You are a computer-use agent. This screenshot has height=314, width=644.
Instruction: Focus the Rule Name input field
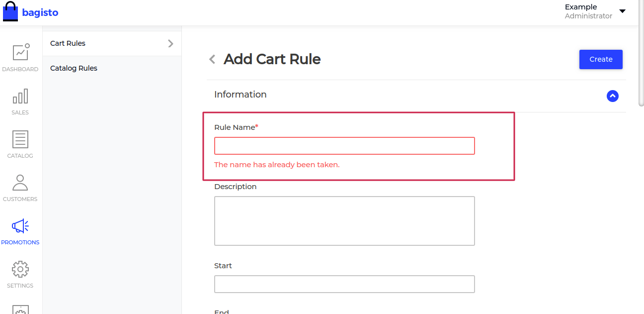[344, 145]
